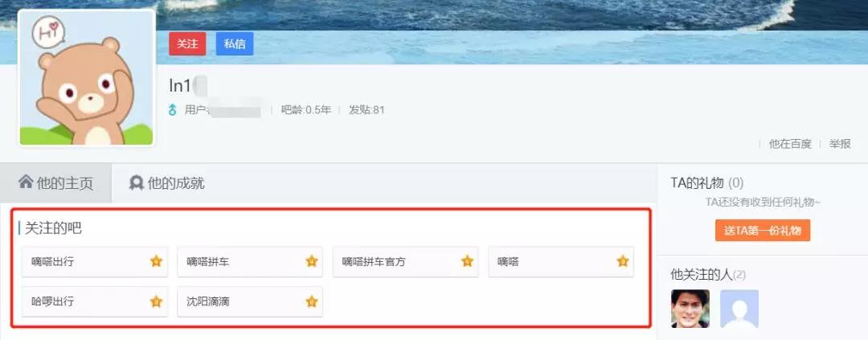This screenshot has height=340, width=868.
Task: Click the male gender icon beside username
Action: click(x=173, y=109)
